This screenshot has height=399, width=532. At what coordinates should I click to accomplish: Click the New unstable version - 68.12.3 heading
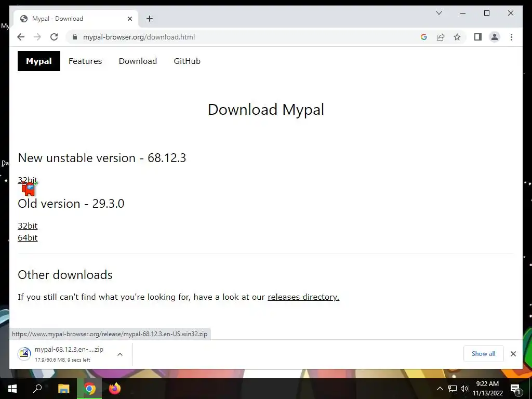click(102, 158)
